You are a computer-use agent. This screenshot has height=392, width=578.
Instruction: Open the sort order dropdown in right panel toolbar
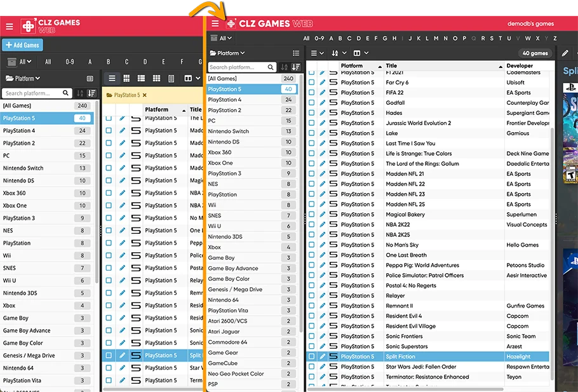tap(339, 53)
